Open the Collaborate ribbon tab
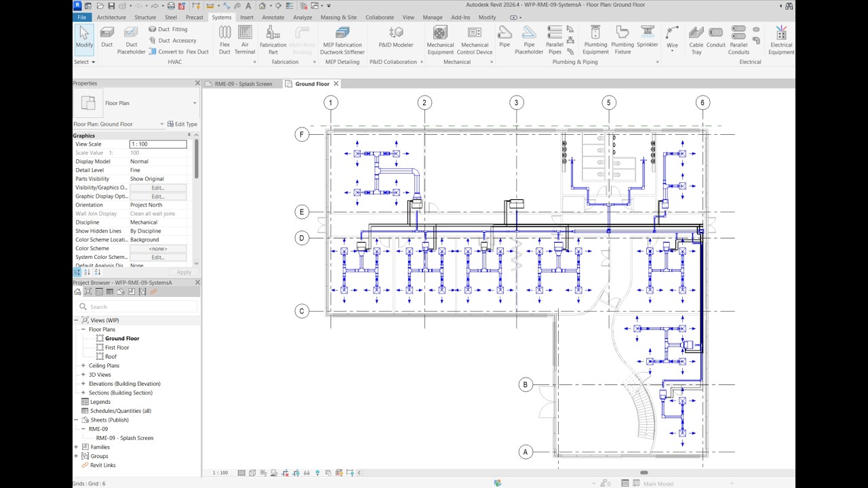 coord(380,17)
